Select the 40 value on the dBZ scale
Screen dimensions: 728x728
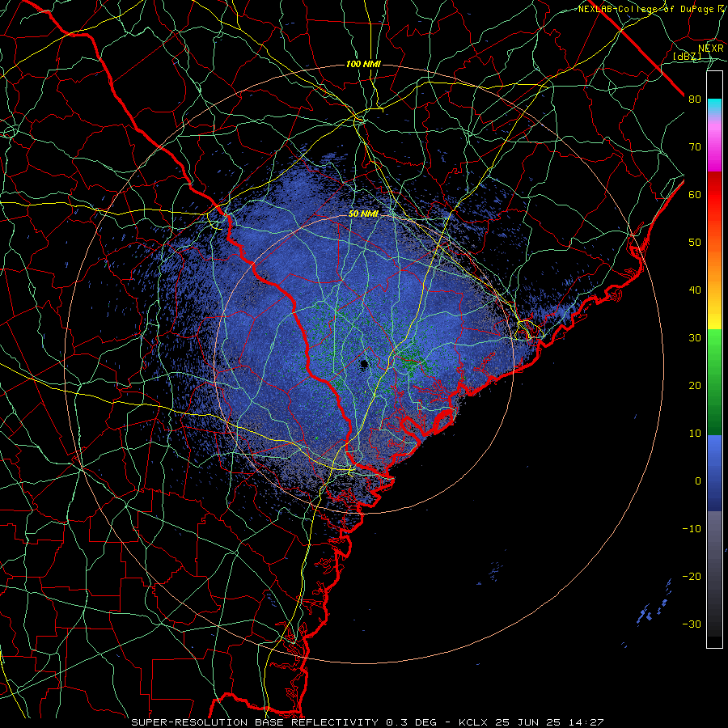pyautogui.click(x=695, y=290)
